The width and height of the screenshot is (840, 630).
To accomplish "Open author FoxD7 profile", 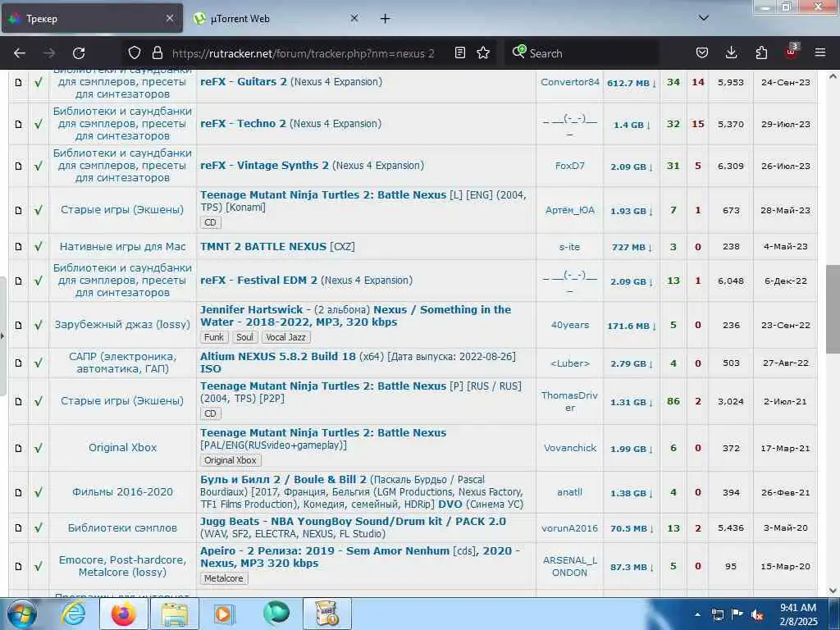I will (x=569, y=166).
